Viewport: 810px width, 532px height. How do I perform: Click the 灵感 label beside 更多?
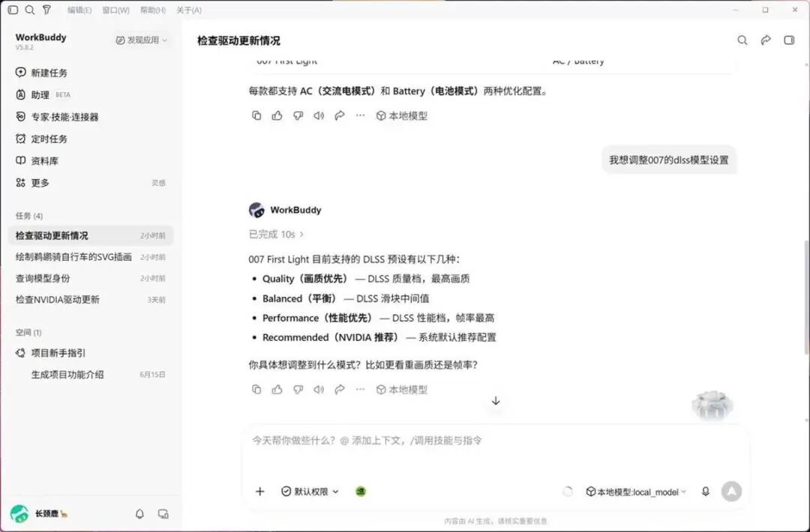[158, 183]
